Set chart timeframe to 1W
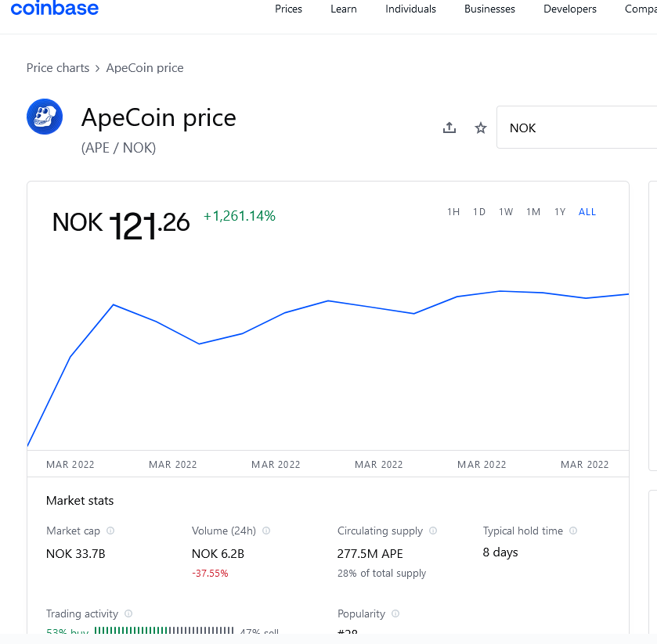657x644 pixels. [x=506, y=212]
